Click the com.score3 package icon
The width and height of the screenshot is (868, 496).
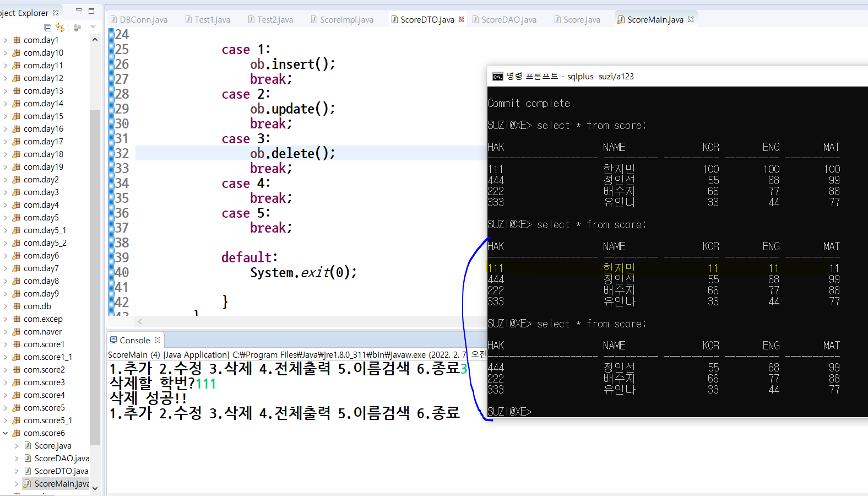(x=17, y=382)
